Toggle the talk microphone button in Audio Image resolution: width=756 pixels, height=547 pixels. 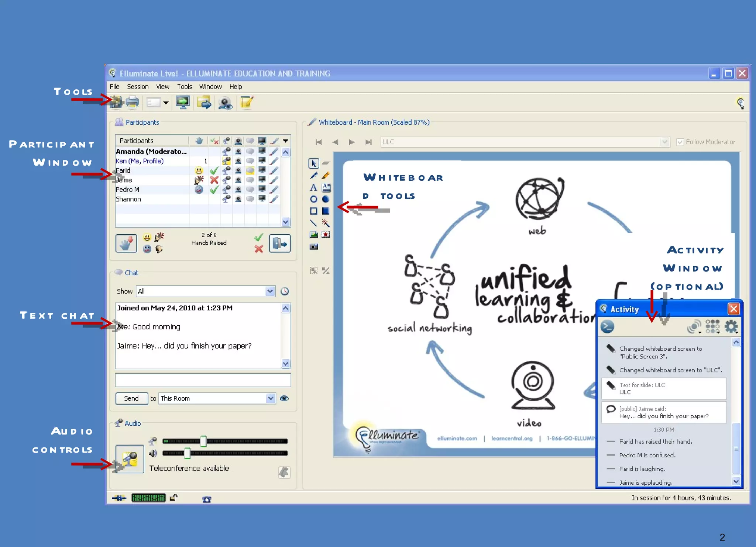[130, 459]
